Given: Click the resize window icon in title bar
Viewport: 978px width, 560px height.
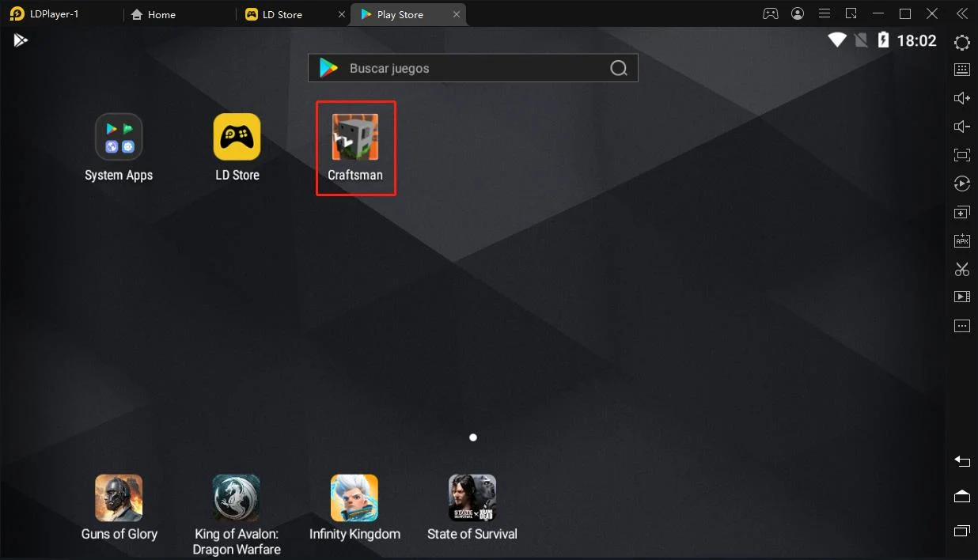Looking at the screenshot, I should (851, 13).
